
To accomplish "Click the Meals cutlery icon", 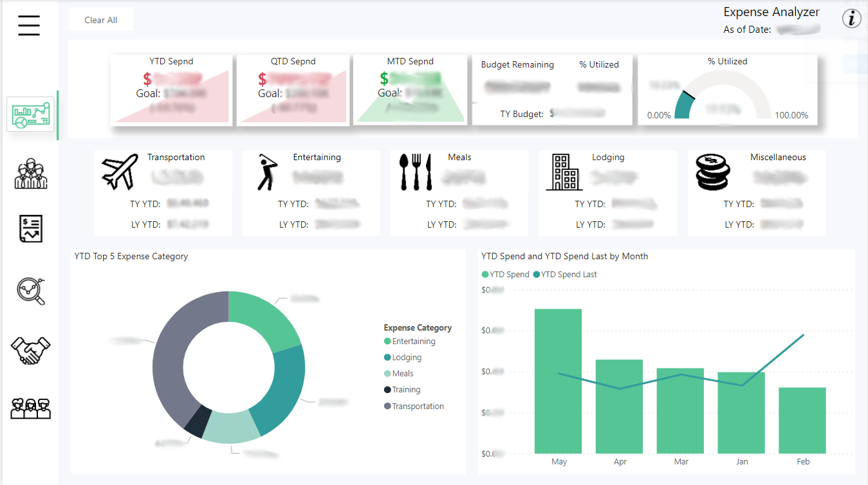I will tap(414, 172).
